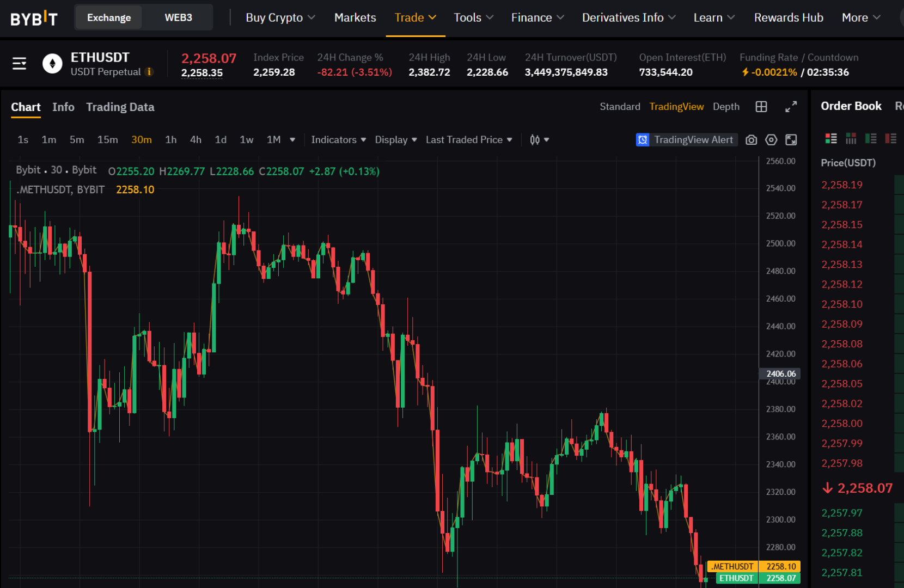The width and height of the screenshot is (904, 588).
Task: Click the Ethereum coin icon
Action: pos(52,64)
